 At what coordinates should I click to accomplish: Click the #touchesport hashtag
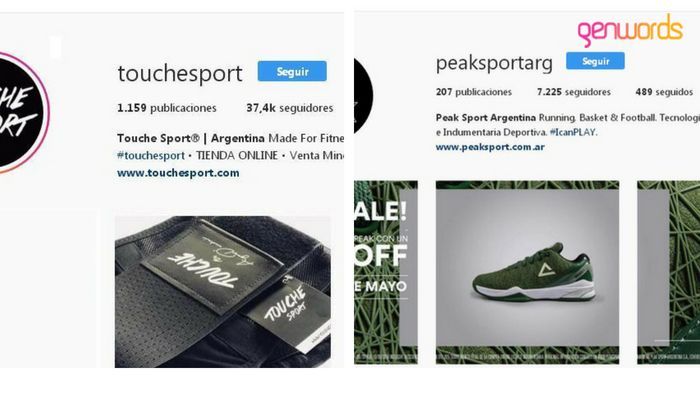pyautogui.click(x=150, y=156)
